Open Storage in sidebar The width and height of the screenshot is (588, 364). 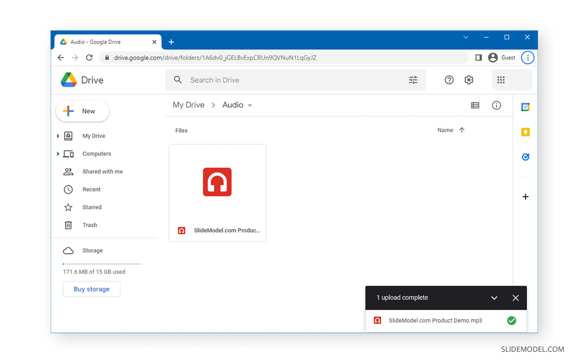92,251
